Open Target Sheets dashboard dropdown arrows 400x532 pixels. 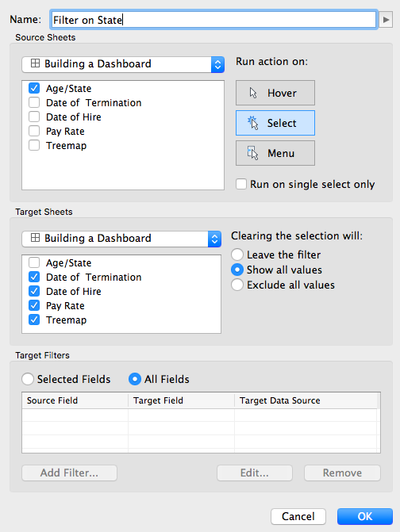tap(214, 239)
